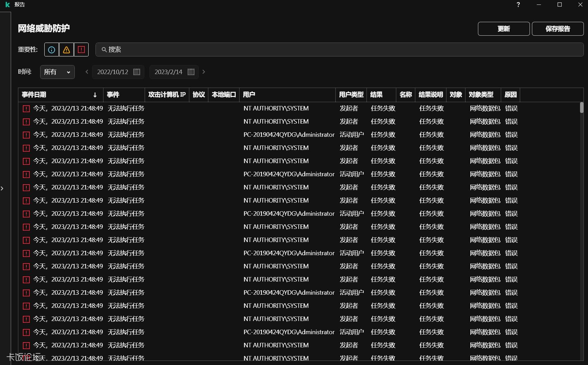Sort by 本地端口 column header
The width and height of the screenshot is (588, 365).
pyautogui.click(x=224, y=95)
